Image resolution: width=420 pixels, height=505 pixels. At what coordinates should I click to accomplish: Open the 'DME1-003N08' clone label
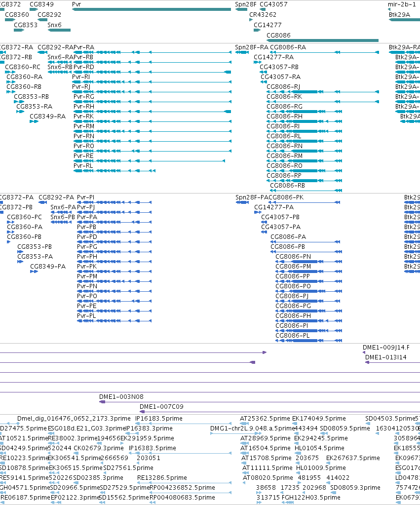click(x=121, y=396)
